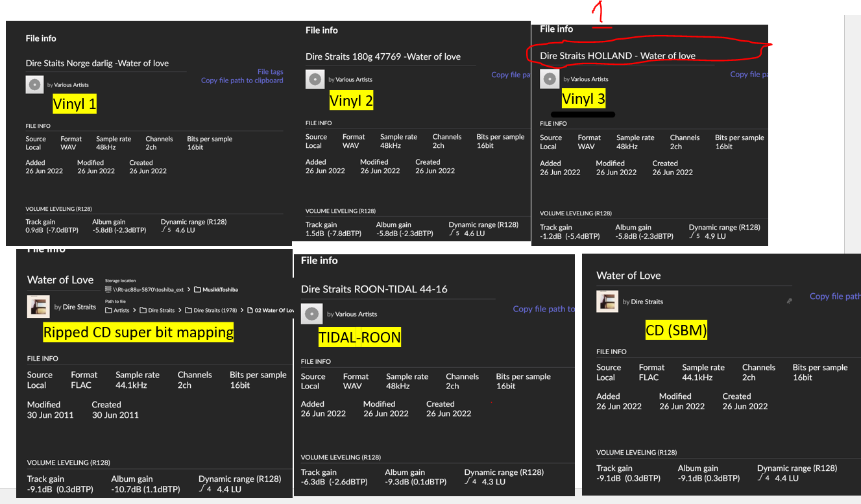The height and width of the screenshot is (504, 861).
Task: Click the dynamic range icon in the Ripped CD panel
Action: tap(204, 488)
